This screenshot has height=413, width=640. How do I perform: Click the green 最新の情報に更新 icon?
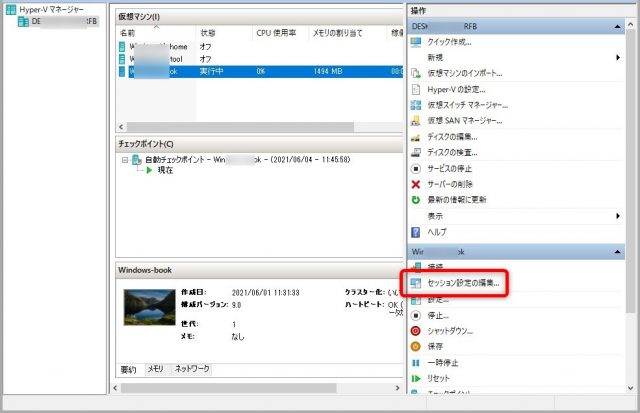click(416, 200)
